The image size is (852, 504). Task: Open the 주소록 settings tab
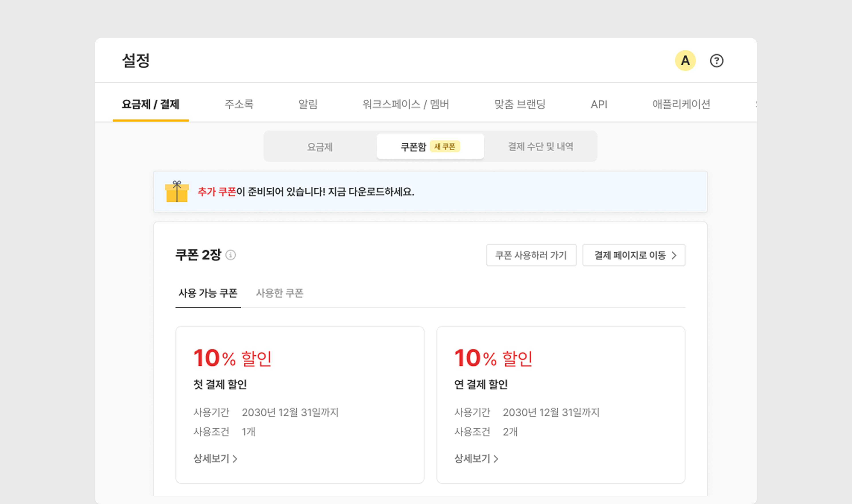tap(239, 104)
